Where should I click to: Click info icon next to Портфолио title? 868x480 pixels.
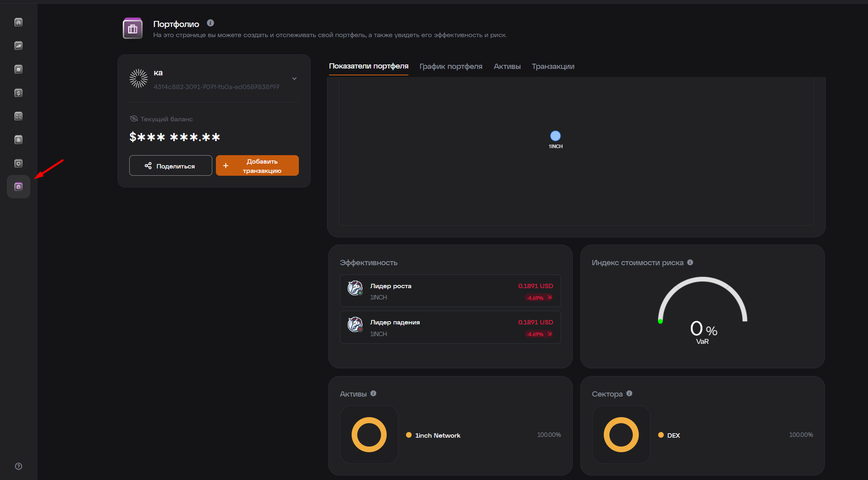211,23
